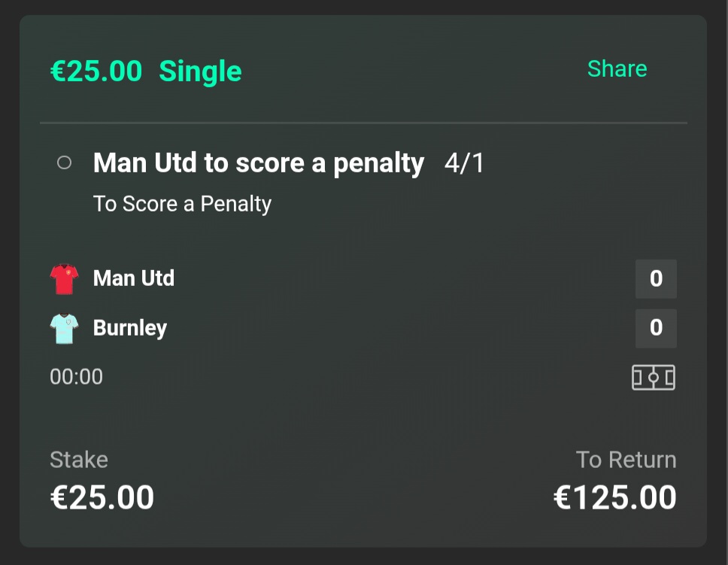Share this bet slip

point(617,68)
